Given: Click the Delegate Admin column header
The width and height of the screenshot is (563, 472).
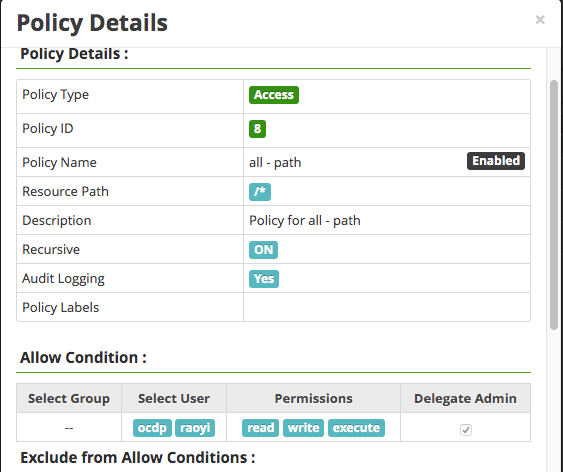Looking at the screenshot, I should pos(465,398).
